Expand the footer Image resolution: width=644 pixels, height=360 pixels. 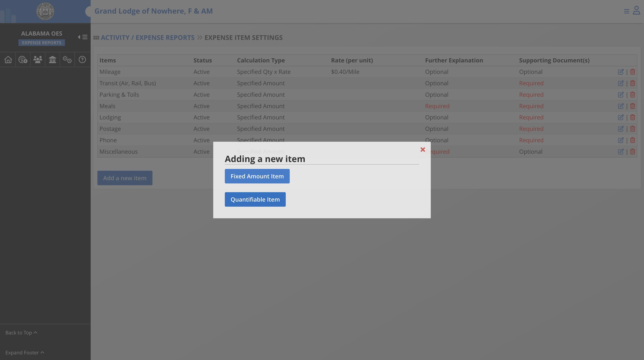25,353
